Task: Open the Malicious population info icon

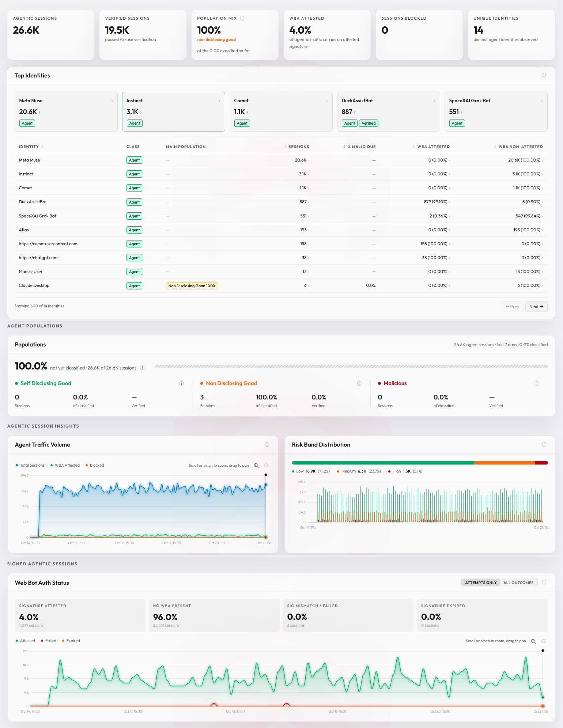Action: pyautogui.click(x=537, y=383)
